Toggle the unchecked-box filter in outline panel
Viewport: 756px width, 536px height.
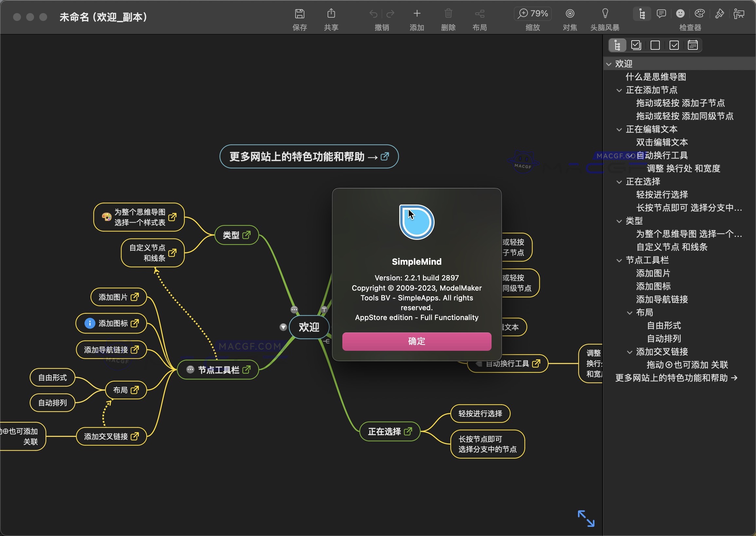coord(655,45)
